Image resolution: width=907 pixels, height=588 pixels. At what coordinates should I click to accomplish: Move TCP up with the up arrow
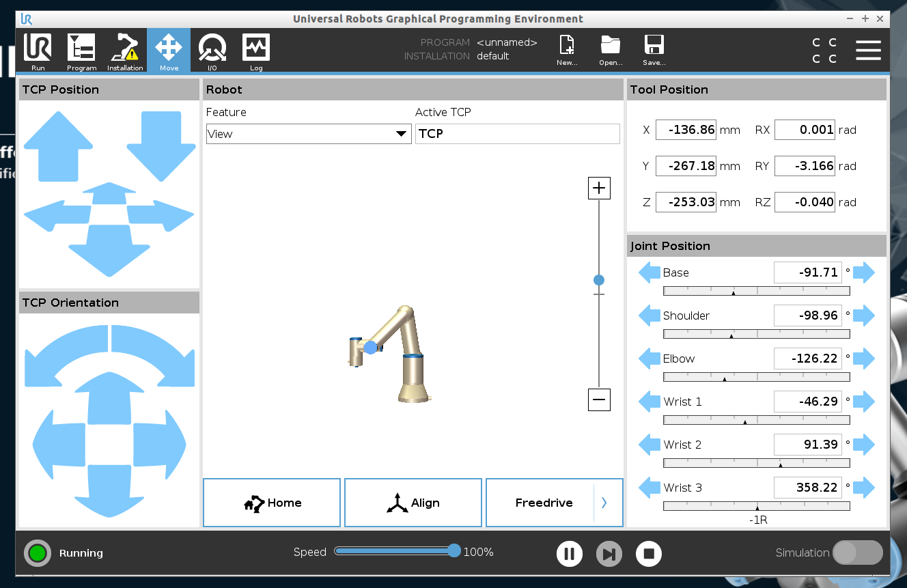coord(58,145)
